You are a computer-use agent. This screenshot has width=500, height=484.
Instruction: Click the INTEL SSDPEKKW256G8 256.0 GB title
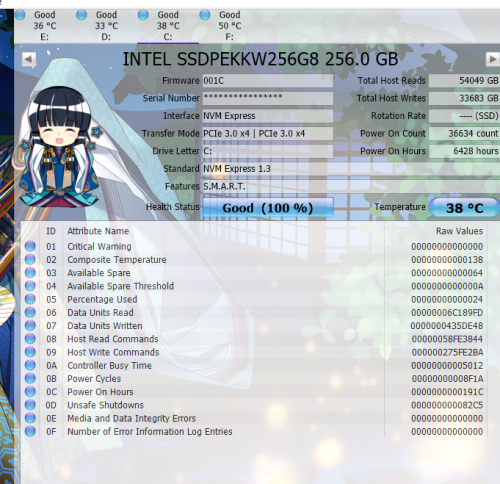260,59
